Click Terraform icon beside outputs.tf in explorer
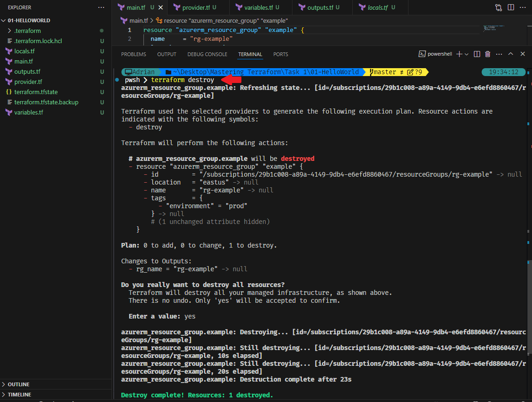 9,71
